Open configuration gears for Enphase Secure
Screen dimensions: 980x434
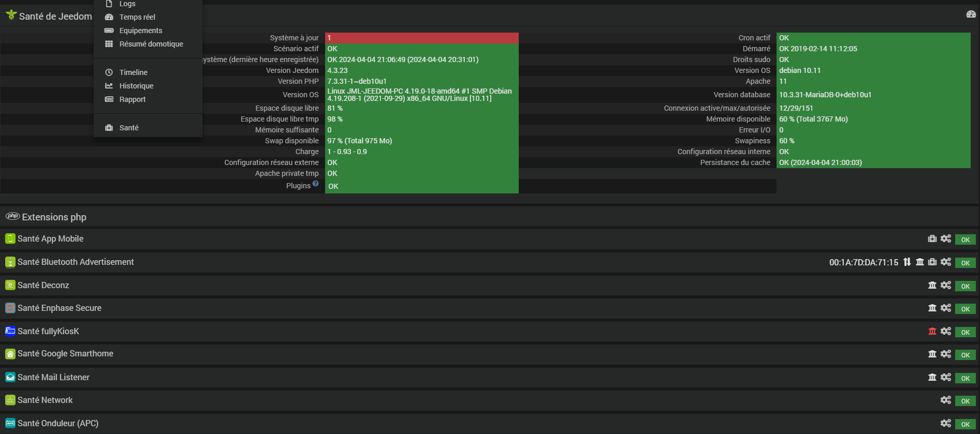tap(946, 308)
